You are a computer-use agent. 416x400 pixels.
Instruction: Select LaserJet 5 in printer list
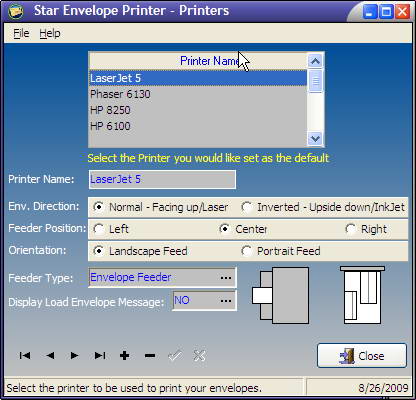click(198, 78)
